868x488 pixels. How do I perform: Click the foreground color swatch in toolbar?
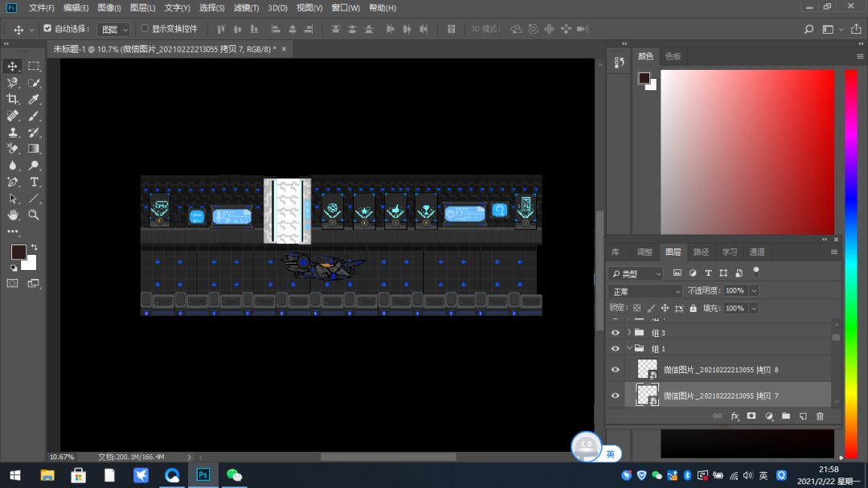click(x=18, y=252)
